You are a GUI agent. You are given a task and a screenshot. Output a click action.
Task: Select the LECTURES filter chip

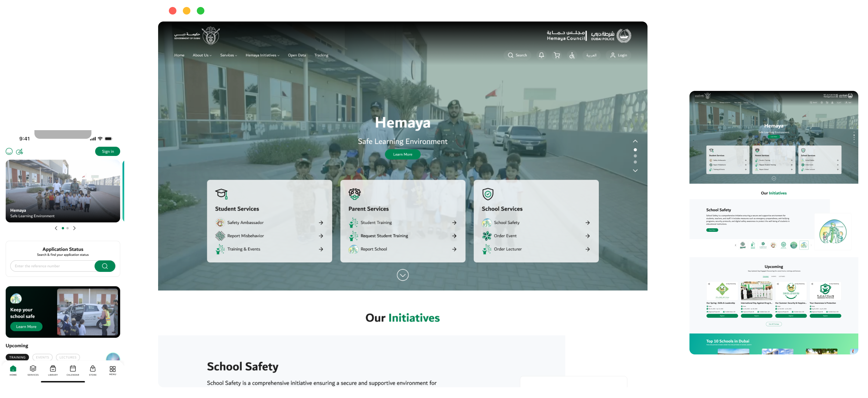point(68,357)
